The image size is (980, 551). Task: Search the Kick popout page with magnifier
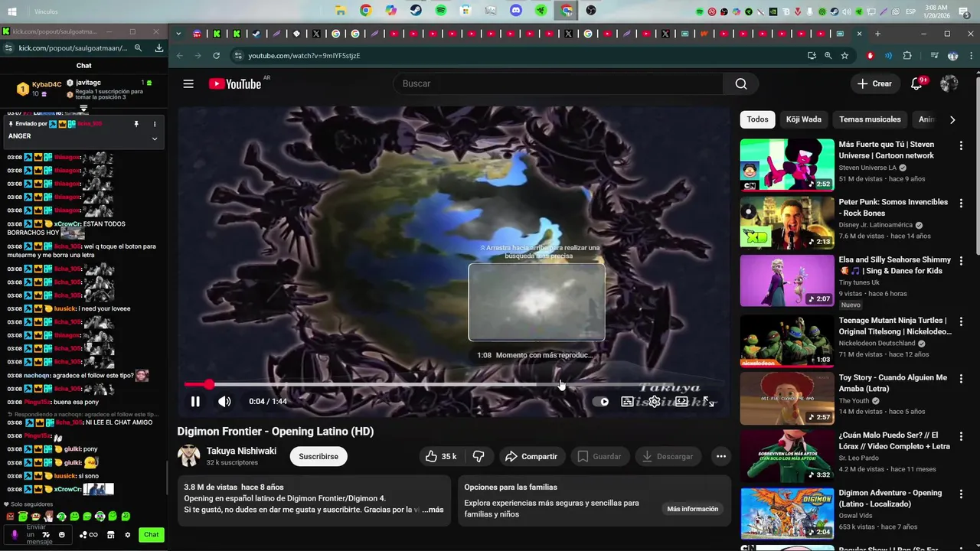(139, 48)
